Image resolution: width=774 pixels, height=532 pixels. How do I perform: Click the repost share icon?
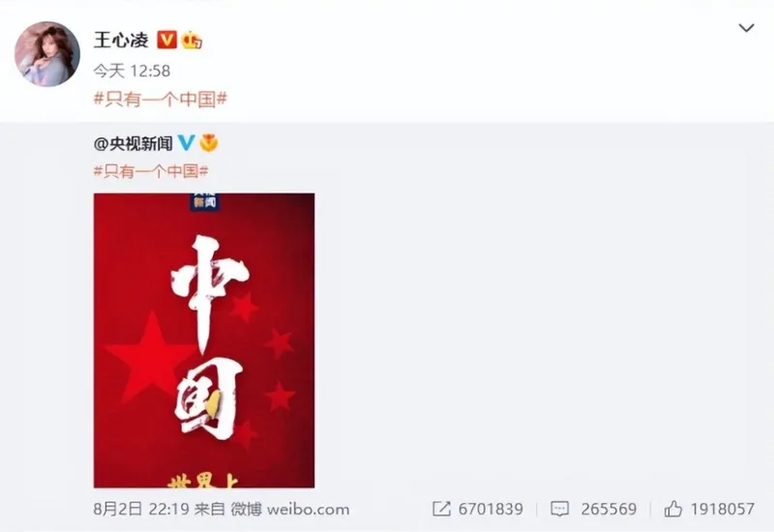pos(441,509)
